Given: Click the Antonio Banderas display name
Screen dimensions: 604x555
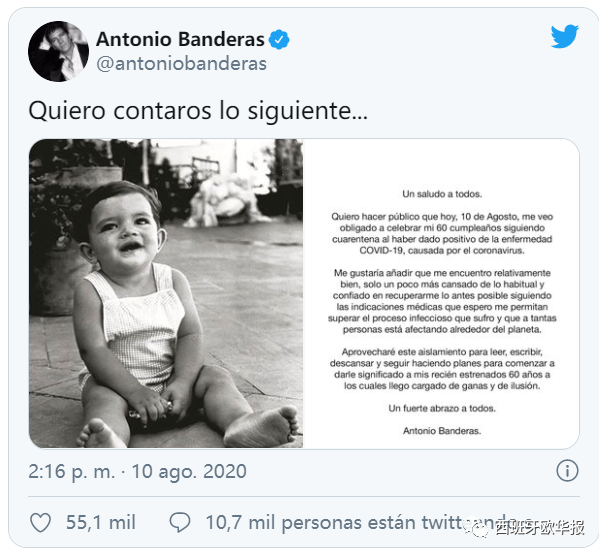Looking at the screenshot, I should click(180, 39).
